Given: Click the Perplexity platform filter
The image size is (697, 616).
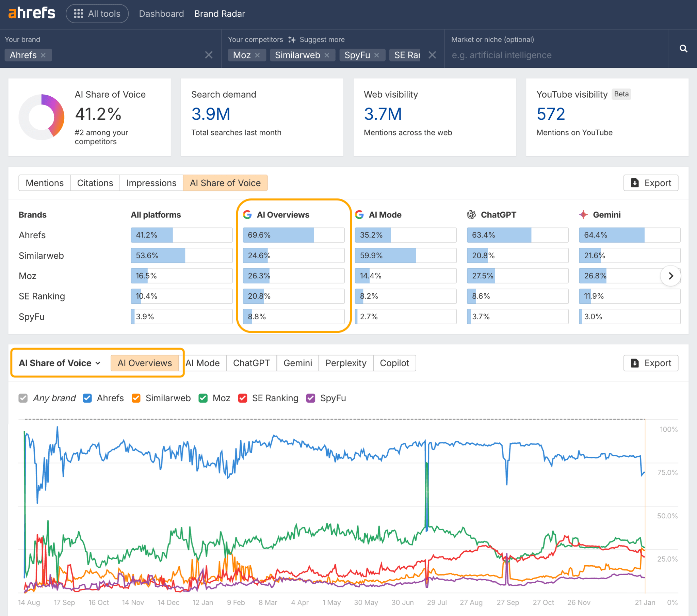Looking at the screenshot, I should pyautogui.click(x=346, y=363).
